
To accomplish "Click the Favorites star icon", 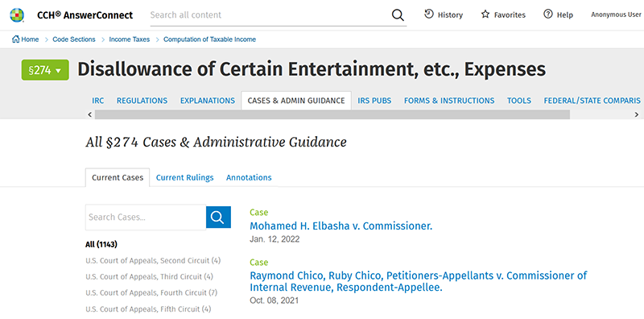I will [x=485, y=14].
